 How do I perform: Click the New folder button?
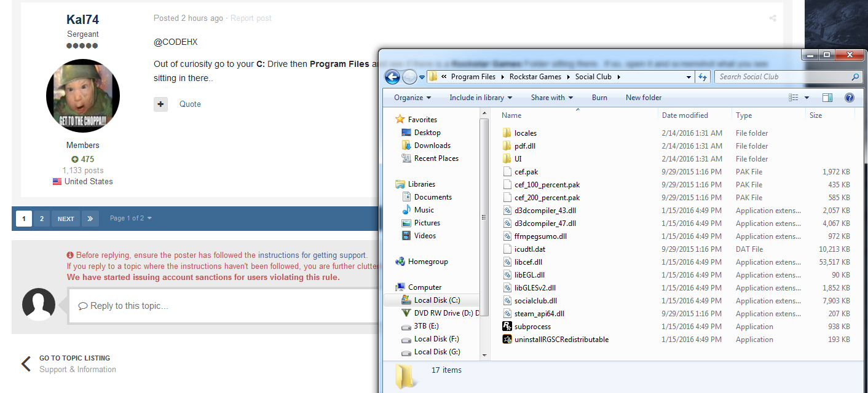click(644, 98)
